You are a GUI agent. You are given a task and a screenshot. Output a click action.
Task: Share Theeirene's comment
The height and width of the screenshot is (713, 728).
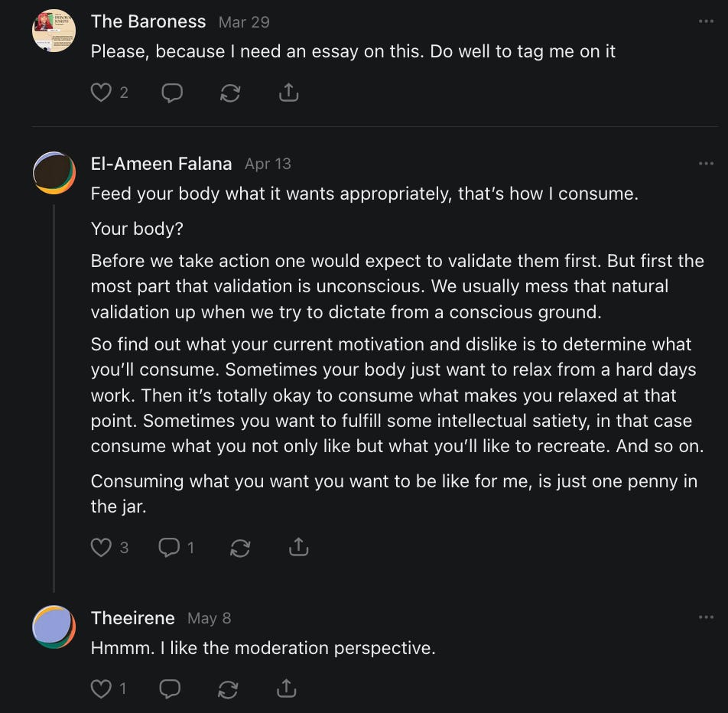pos(286,689)
